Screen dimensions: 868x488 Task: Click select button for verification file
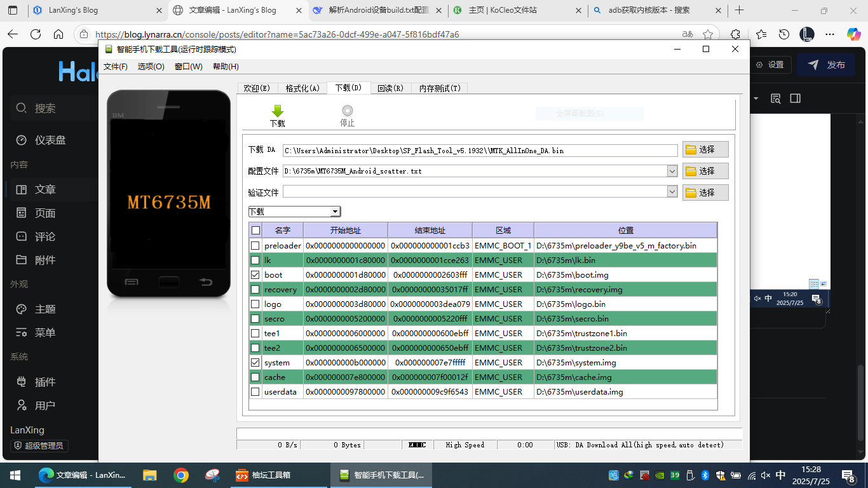(705, 193)
